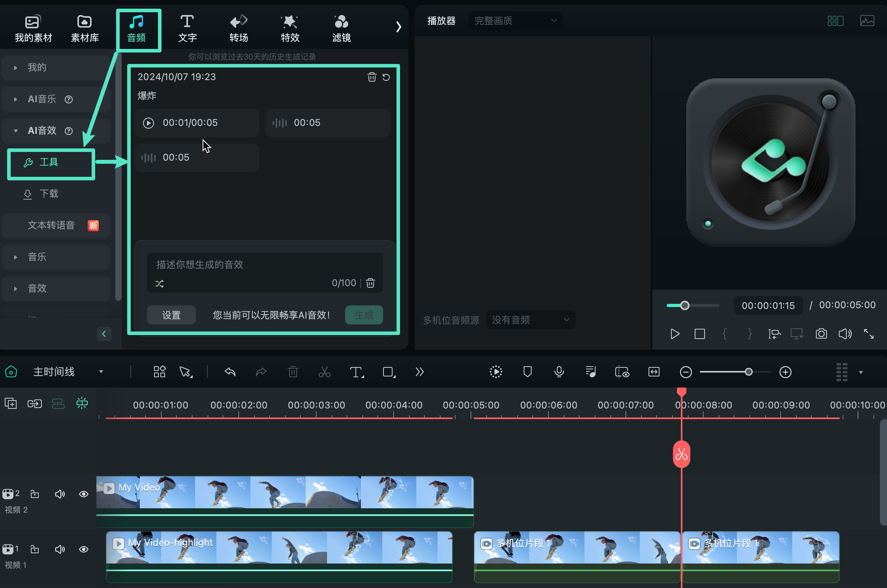Switch to the 我的素材 tab
The width and height of the screenshot is (887, 588).
[32, 27]
